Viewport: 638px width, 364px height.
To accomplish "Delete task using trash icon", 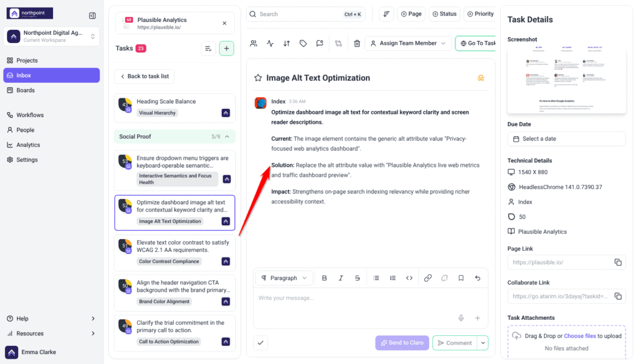I will pyautogui.click(x=357, y=43).
